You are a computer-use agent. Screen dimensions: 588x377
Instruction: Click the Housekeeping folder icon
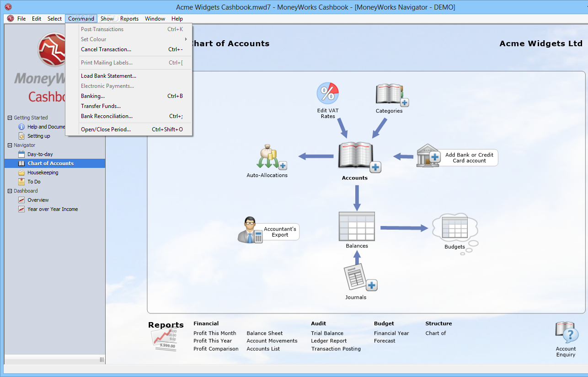click(21, 172)
